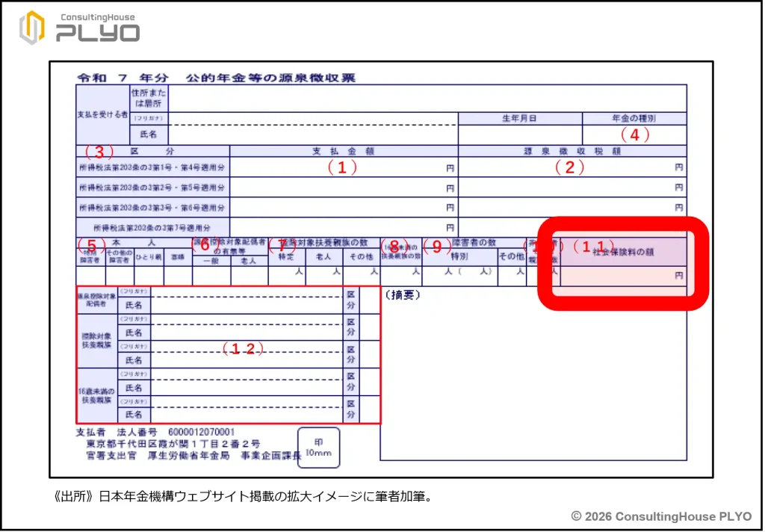The height and width of the screenshot is (532, 765).
Task: Click the red (2) marker under 源泉徴収税額
Action: [x=569, y=168]
